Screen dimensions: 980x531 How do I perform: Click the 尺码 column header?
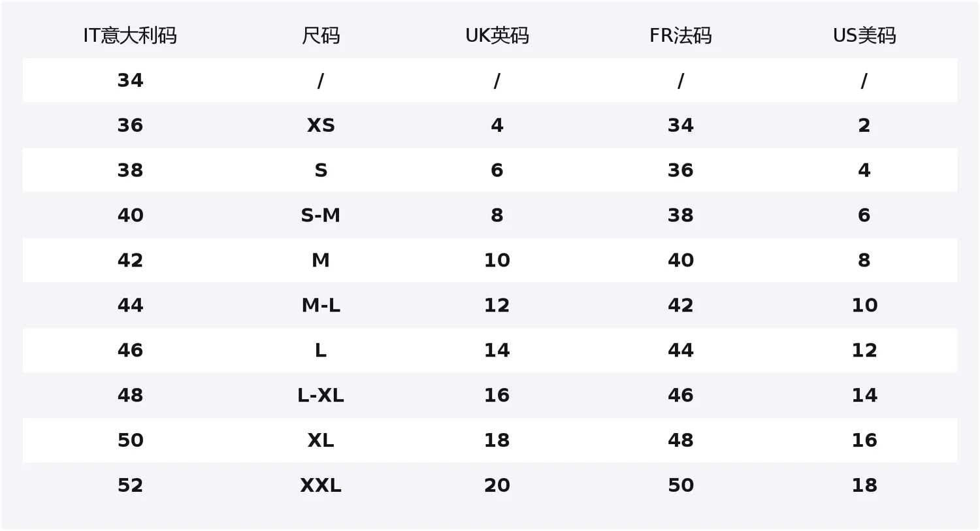click(x=321, y=35)
